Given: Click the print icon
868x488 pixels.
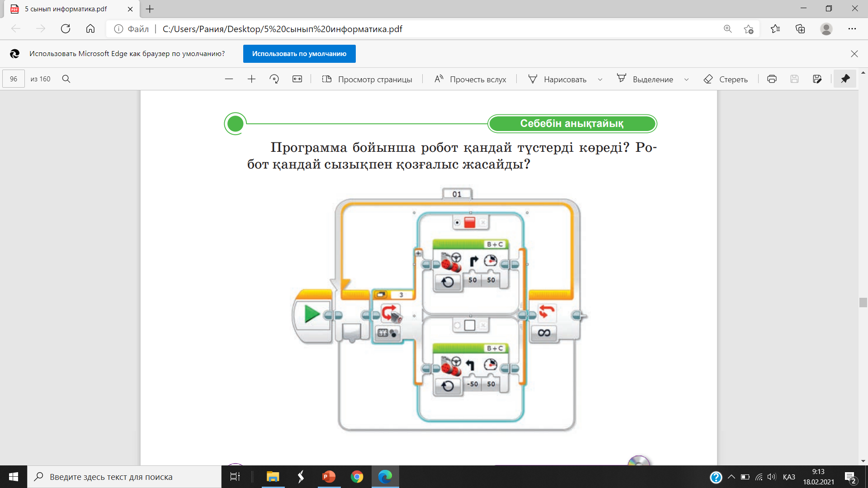Looking at the screenshot, I should click(x=772, y=79).
